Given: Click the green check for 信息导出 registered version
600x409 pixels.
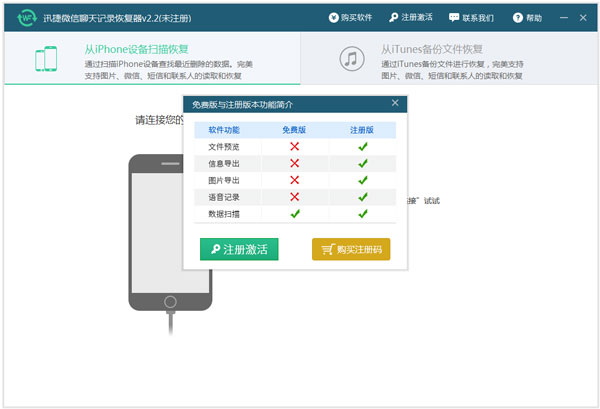Looking at the screenshot, I should tap(363, 163).
